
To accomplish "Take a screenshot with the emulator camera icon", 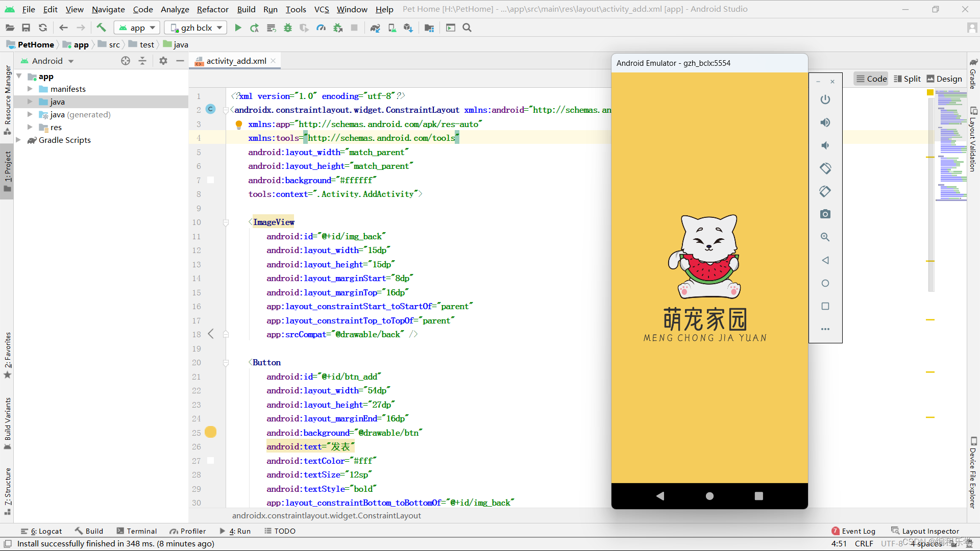I will (x=825, y=214).
